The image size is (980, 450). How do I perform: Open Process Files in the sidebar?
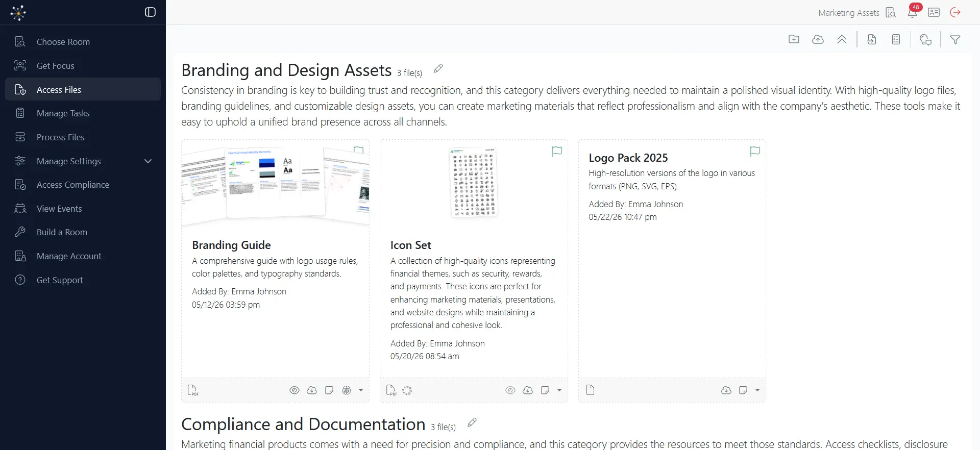tap(83, 137)
